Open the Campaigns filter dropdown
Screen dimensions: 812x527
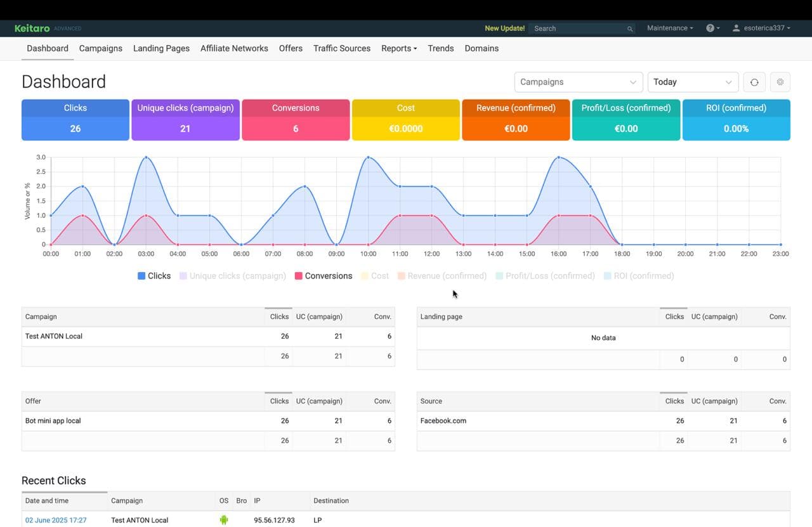[578, 82]
